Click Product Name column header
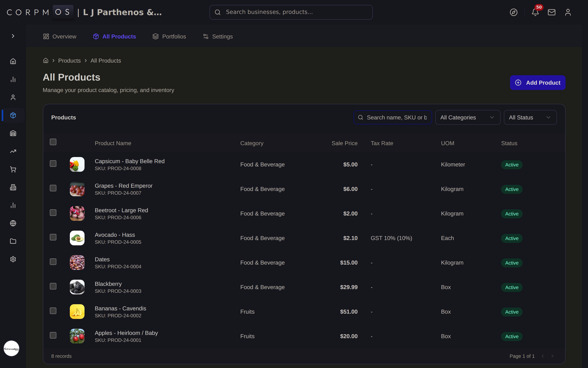588x368 pixels. (x=113, y=143)
